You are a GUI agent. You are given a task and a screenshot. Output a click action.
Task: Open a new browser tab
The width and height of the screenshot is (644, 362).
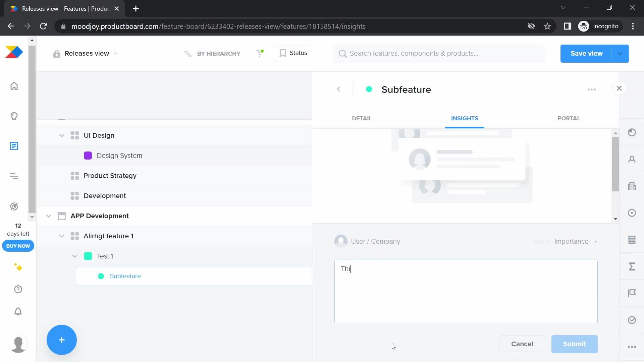pos(136,9)
